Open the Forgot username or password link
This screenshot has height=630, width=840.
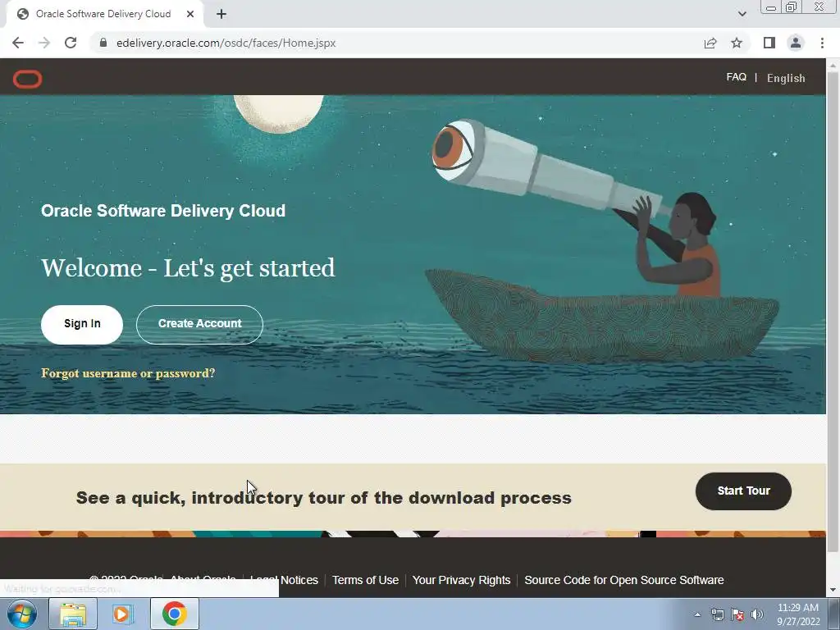pos(128,373)
